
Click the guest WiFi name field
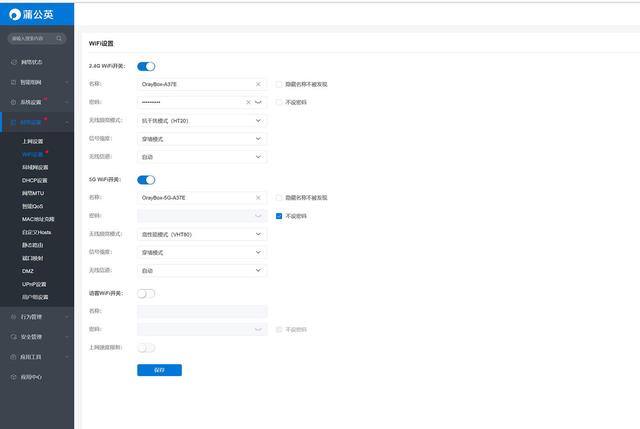(x=202, y=311)
